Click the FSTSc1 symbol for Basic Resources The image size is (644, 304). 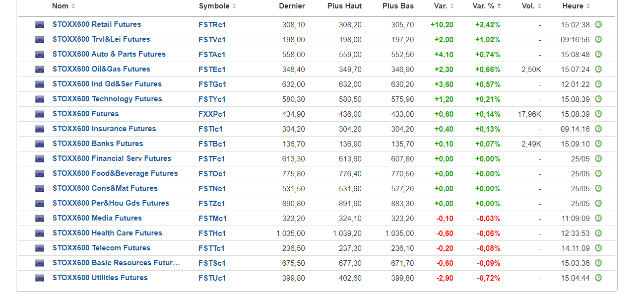tap(212, 263)
